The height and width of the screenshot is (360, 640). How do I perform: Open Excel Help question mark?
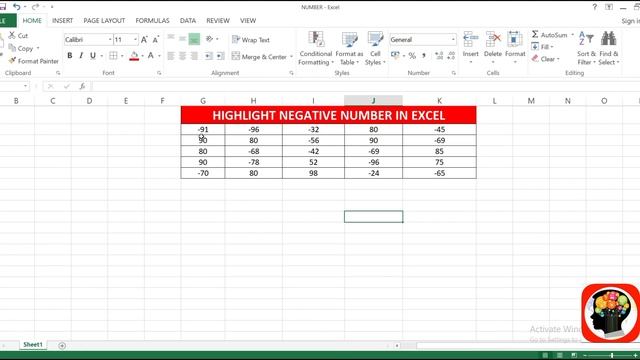click(x=595, y=7)
